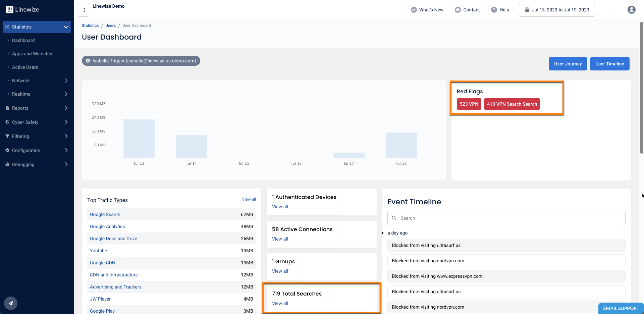Click the user icon in Isabella Trigger chip
644x314 pixels.
pos(88,61)
